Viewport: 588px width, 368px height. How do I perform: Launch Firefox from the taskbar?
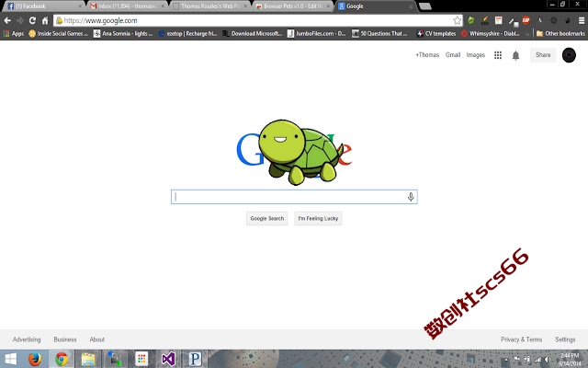35,359
